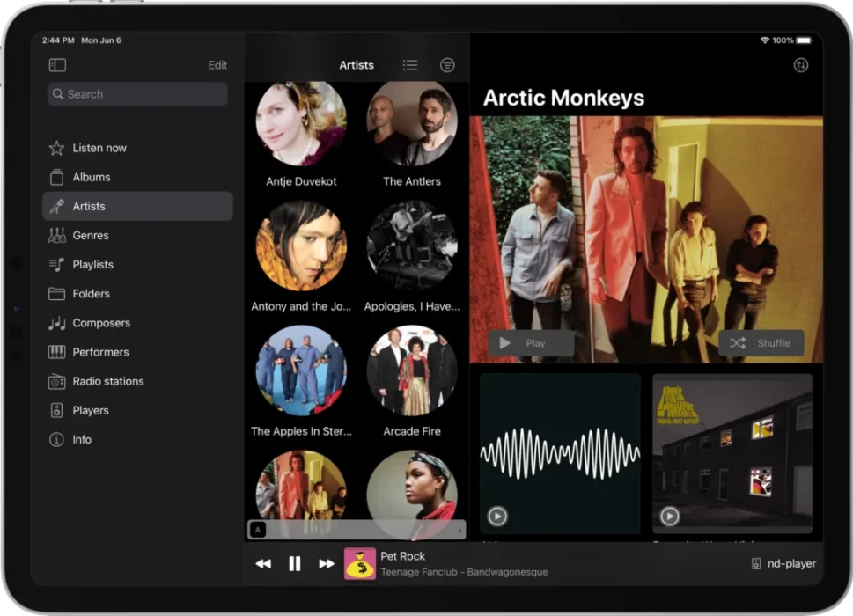Click the 2:44 PM clock

point(58,40)
